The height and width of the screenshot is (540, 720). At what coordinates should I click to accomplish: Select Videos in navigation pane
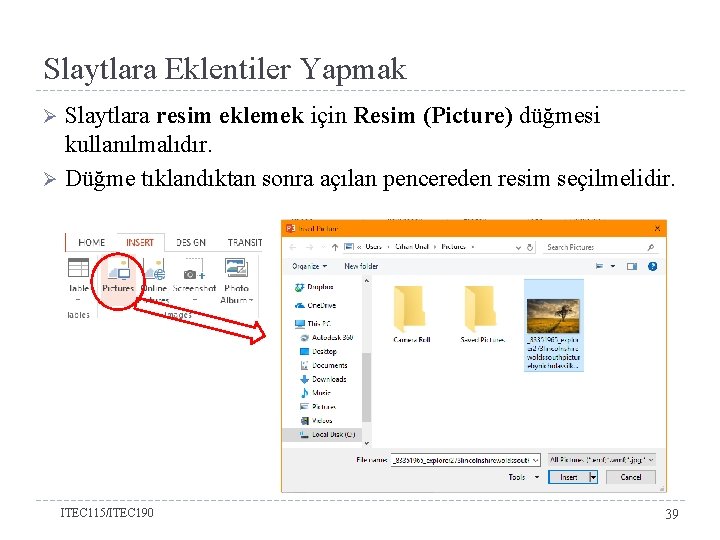(x=316, y=420)
